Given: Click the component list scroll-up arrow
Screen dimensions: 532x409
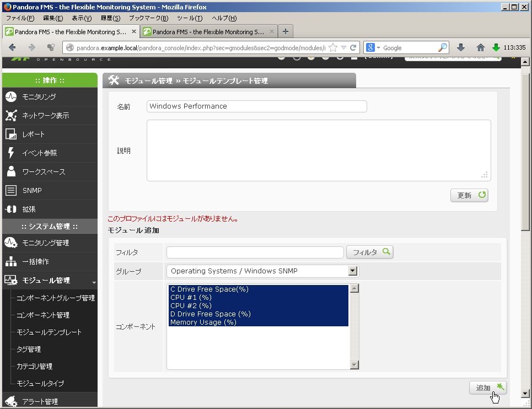Looking at the screenshot, I should click(354, 288).
